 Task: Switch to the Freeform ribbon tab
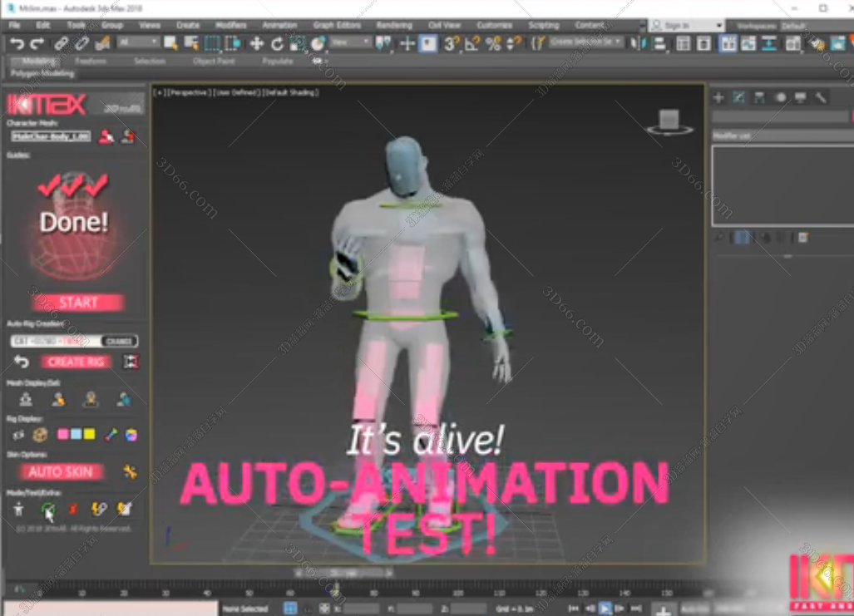91,61
